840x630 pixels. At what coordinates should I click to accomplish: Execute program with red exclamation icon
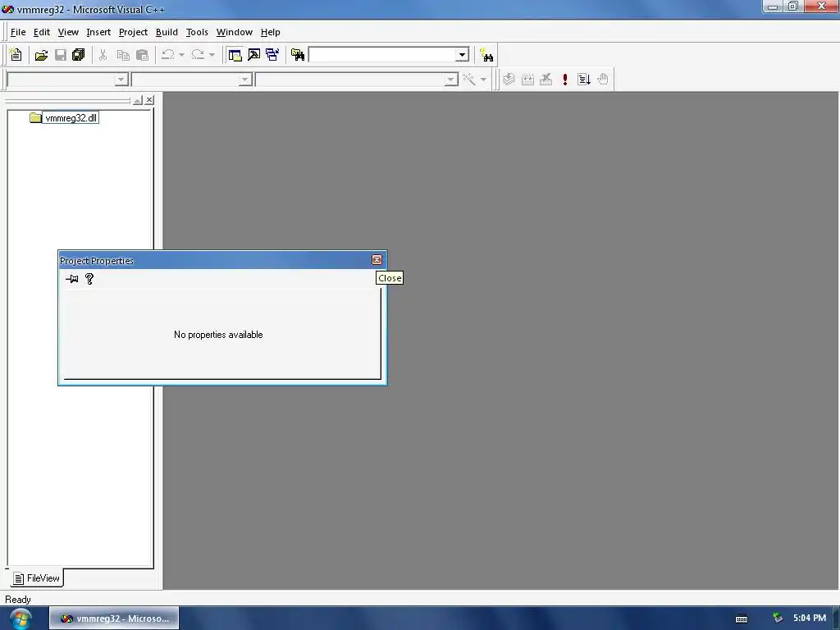point(564,80)
